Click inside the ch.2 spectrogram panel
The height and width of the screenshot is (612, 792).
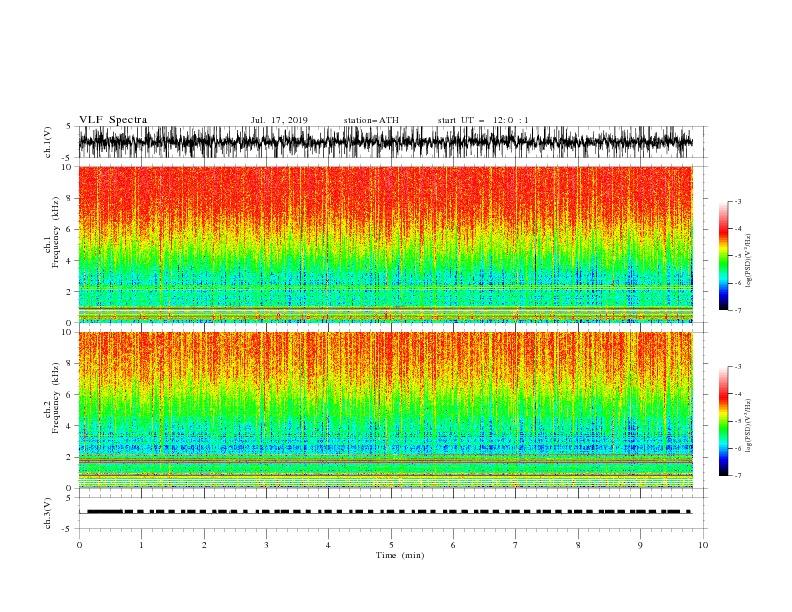385,410
